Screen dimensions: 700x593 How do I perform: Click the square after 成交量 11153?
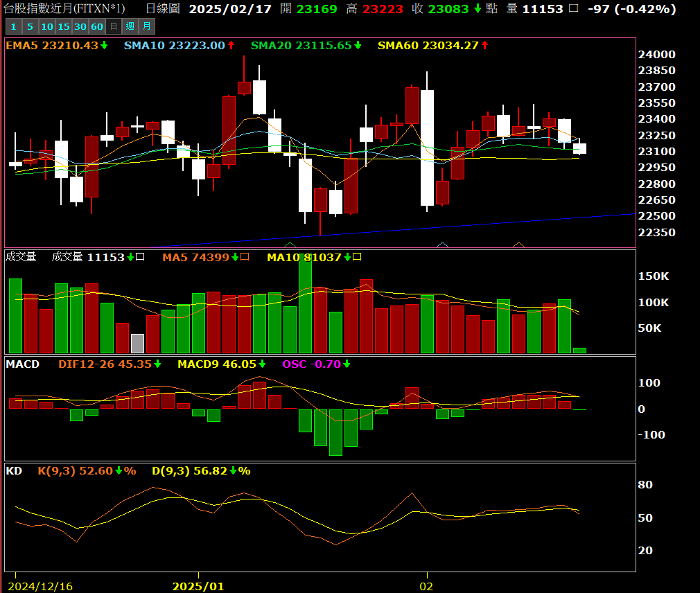pos(140,257)
